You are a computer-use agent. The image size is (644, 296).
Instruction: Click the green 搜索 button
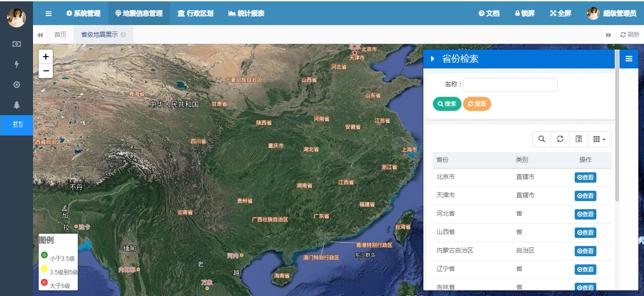447,104
